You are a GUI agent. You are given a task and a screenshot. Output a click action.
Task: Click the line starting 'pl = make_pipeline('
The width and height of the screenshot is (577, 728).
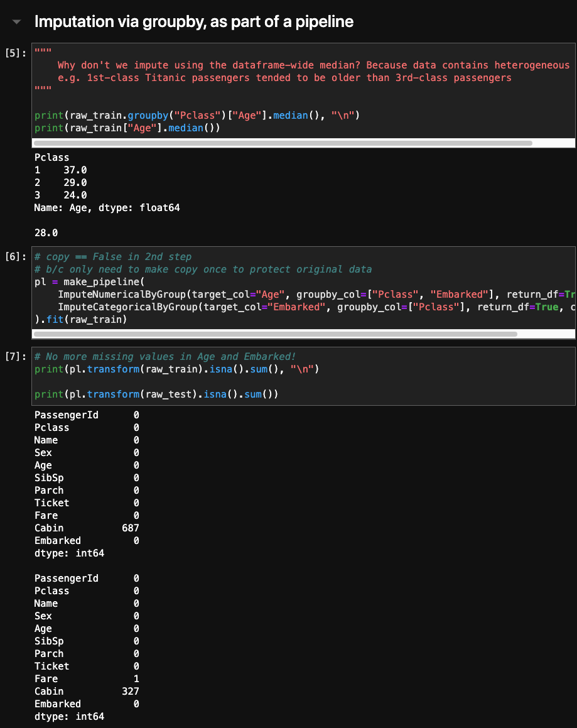(x=90, y=282)
